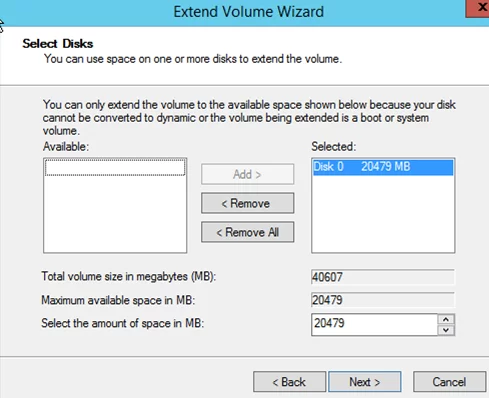This screenshot has width=489, height=398.
Task: Click the < Remove All button
Action: click(x=248, y=232)
